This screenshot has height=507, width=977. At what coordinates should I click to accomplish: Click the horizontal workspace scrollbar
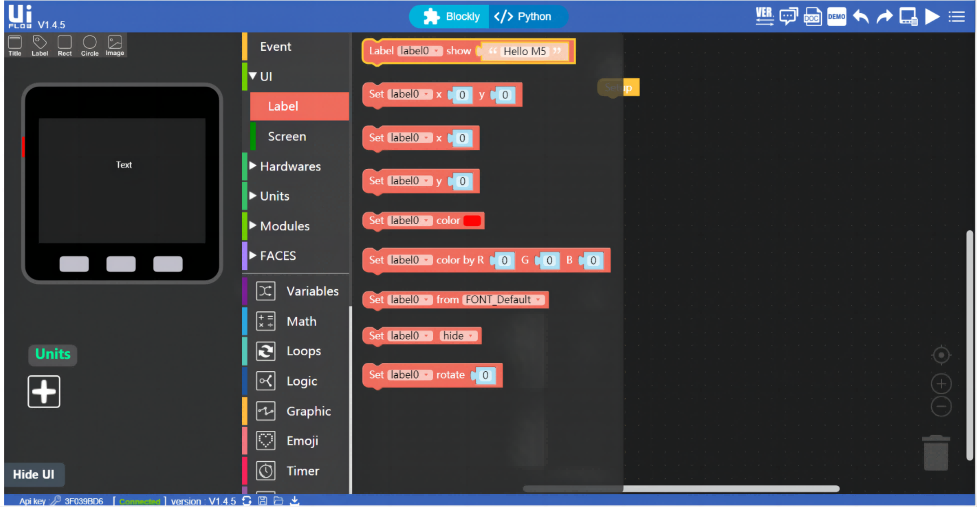(681, 489)
